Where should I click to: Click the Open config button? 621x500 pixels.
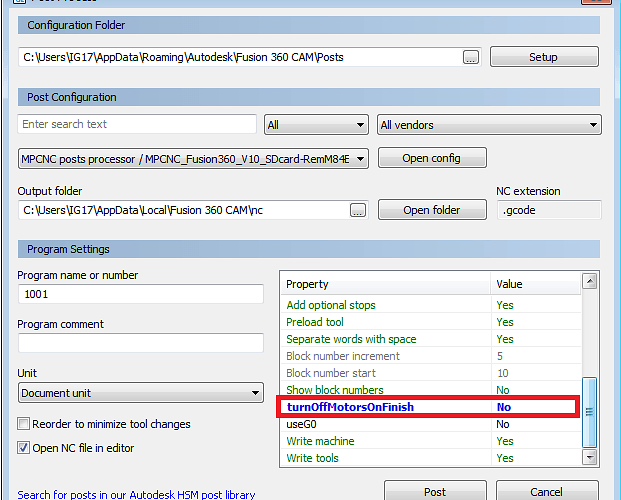(430, 158)
